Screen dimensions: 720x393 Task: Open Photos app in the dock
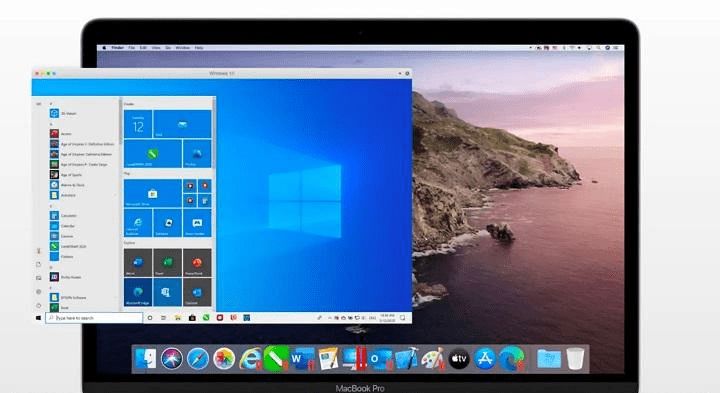coord(224,359)
